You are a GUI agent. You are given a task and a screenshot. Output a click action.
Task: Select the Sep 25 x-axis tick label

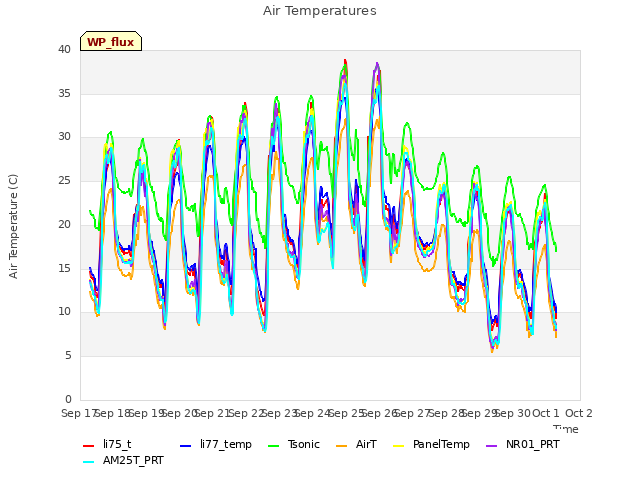(x=345, y=413)
